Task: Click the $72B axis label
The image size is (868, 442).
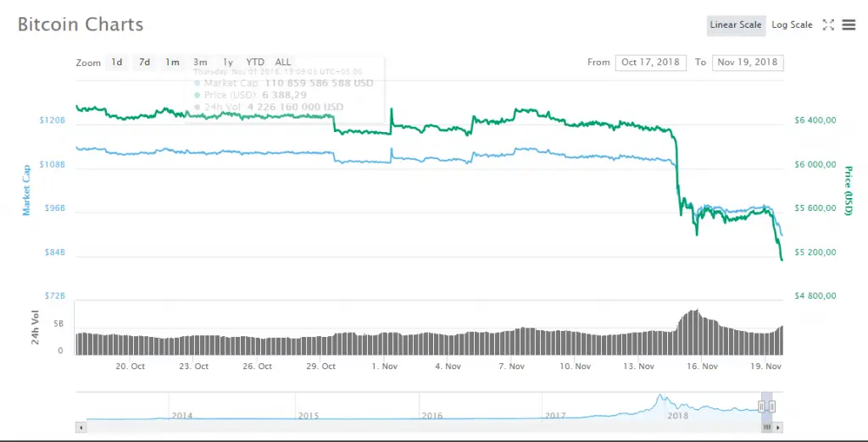Action: point(55,296)
